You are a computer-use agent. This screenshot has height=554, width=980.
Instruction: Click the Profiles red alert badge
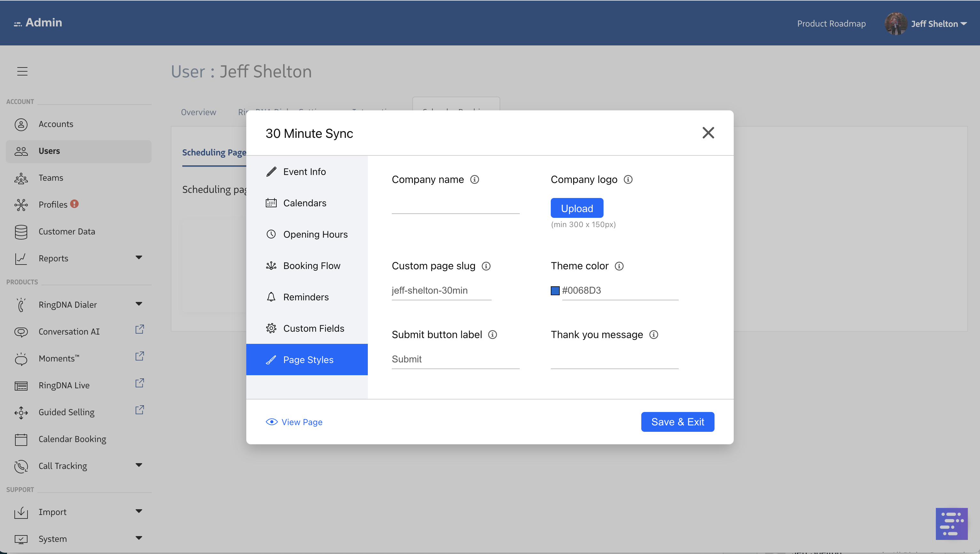[75, 204]
